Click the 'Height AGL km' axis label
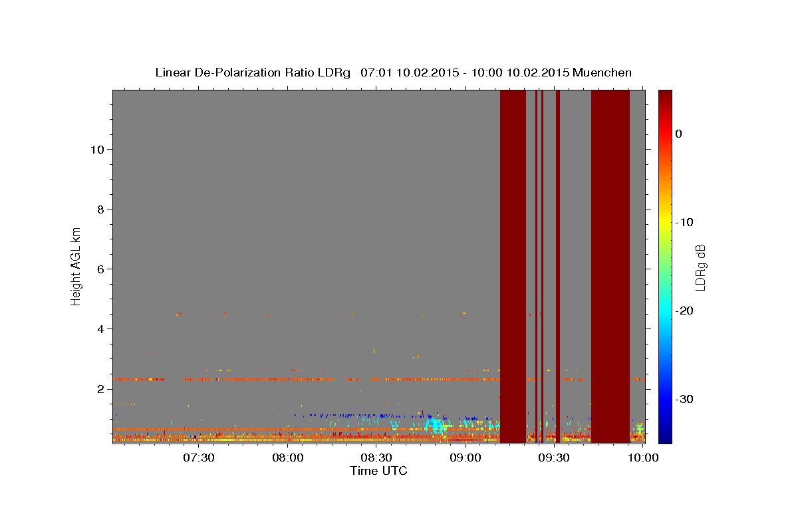Image resolution: width=798 pixels, height=532 pixels. tap(76, 266)
